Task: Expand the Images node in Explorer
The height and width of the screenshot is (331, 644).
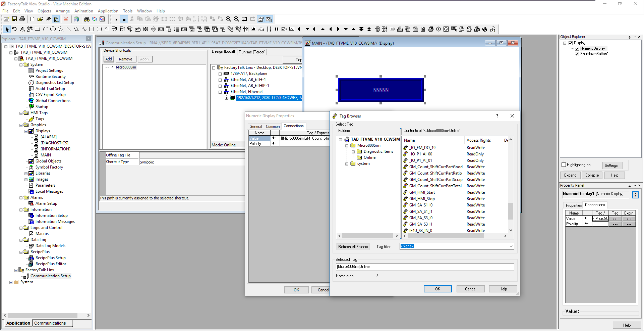Action: pos(26,180)
